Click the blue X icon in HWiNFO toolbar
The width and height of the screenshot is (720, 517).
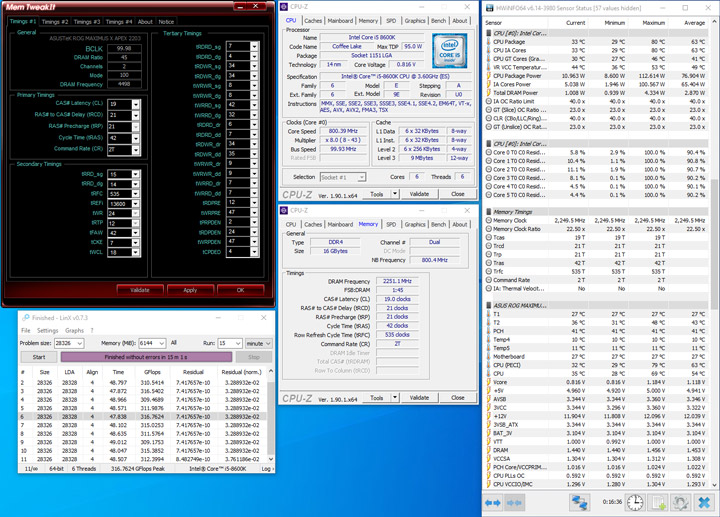coord(704,503)
